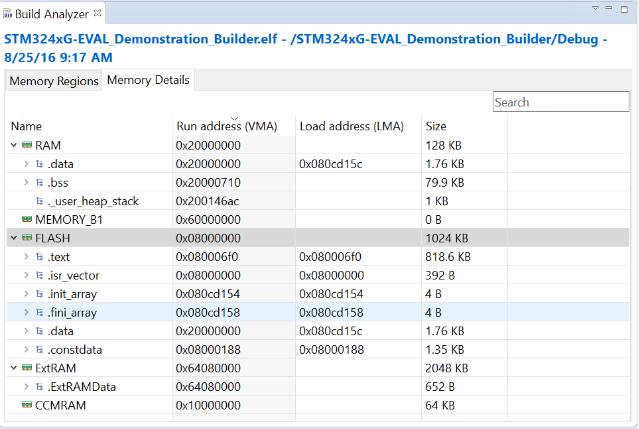Click the 1024 KB size cell
The width and height of the screenshot is (639, 429).
tap(447, 238)
